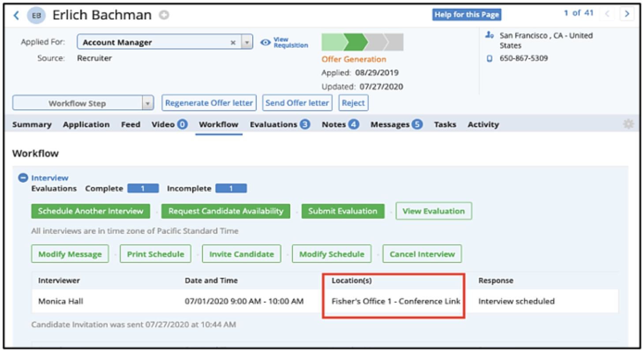644x352 pixels.
Task: Click the location pin icon
Action: pyautogui.click(x=489, y=35)
